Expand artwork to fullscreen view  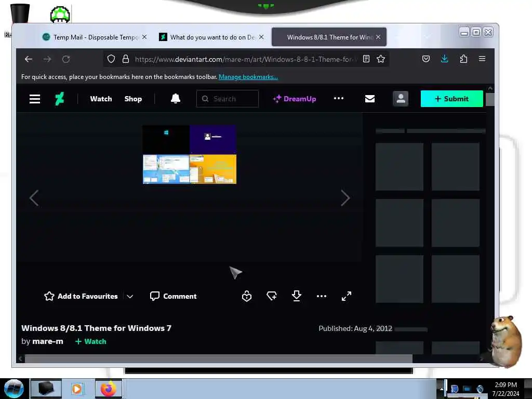[x=347, y=296]
